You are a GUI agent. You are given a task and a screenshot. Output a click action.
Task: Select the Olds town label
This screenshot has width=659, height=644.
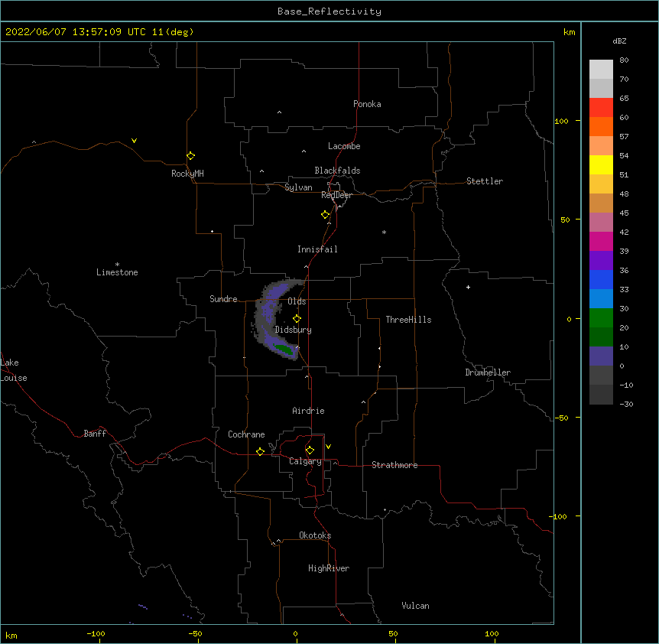point(297,301)
